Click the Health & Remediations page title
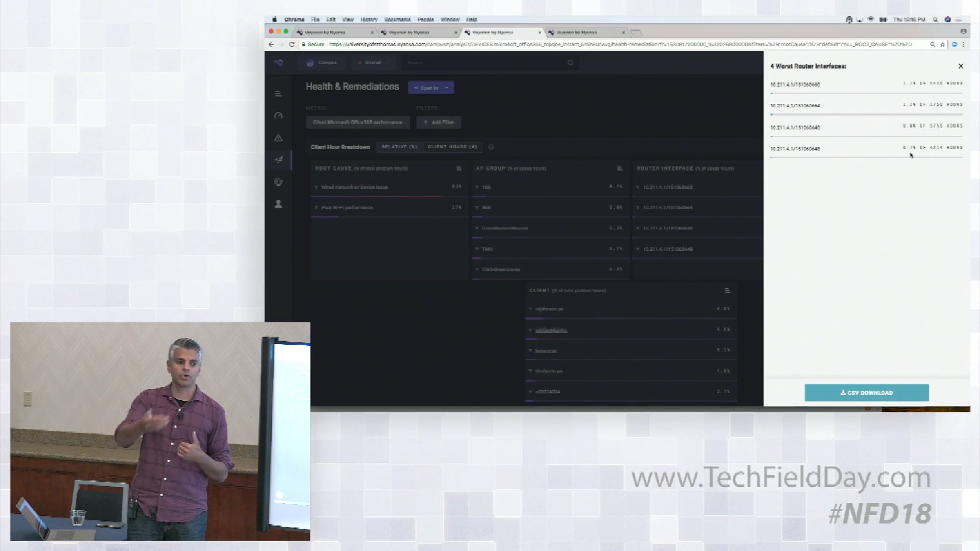 (x=352, y=87)
